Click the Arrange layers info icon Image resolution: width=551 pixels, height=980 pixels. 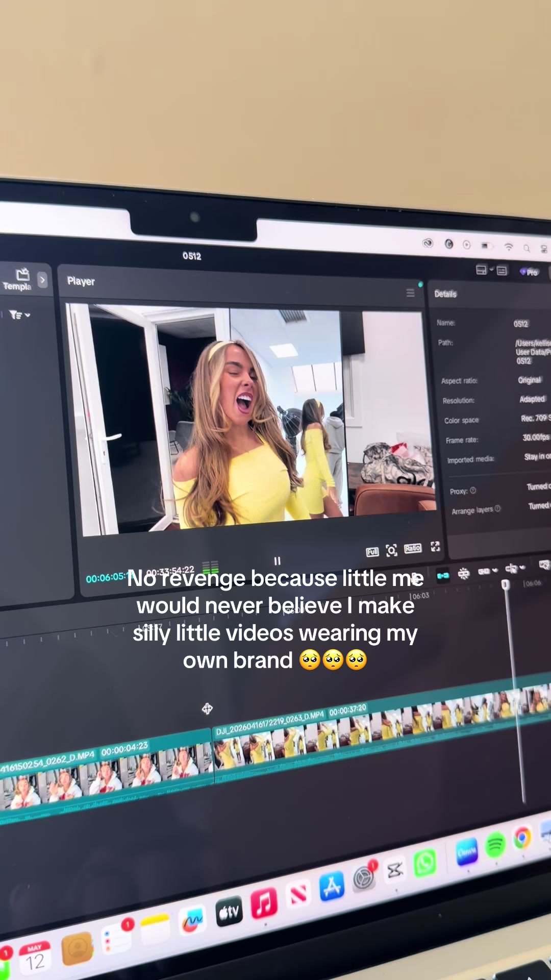pos(497,508)
